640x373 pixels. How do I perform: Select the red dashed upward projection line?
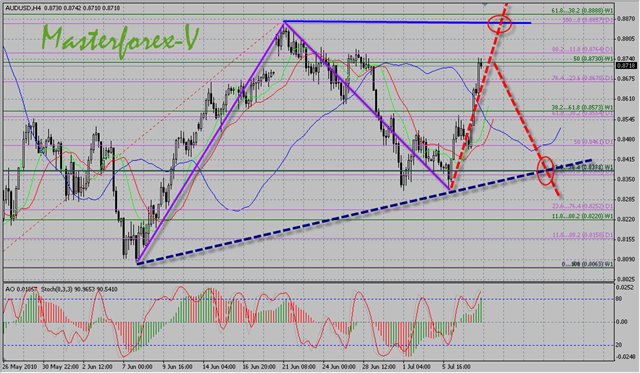(x=478, y=96)
